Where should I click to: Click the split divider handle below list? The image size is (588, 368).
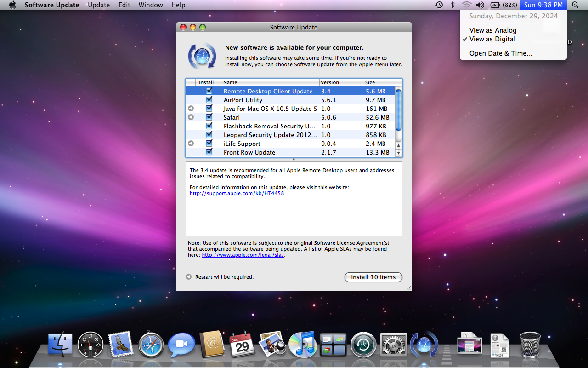click(294, 159)
